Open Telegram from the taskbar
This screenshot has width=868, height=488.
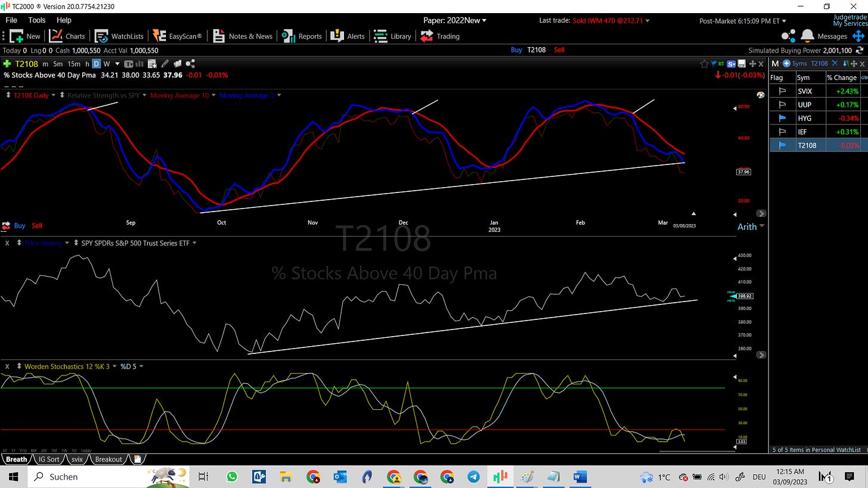(474, 477)
